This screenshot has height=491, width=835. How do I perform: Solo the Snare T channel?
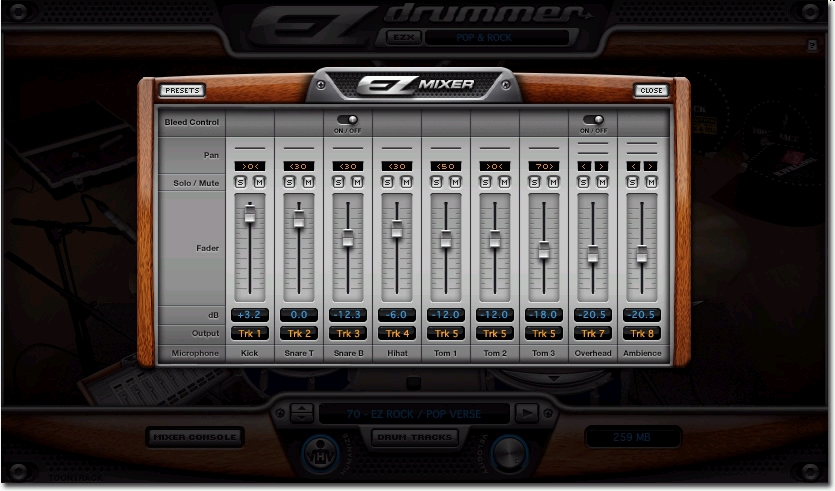click(x=289, y=183)
